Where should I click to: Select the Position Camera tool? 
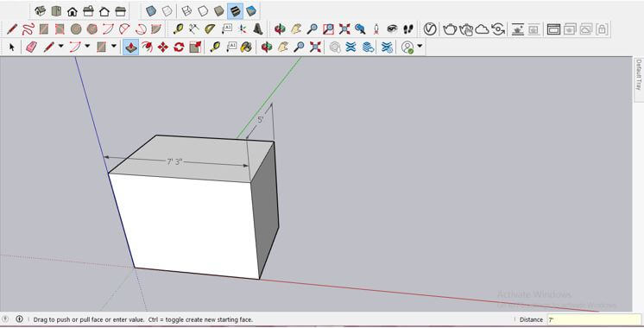tap(376, 29)
